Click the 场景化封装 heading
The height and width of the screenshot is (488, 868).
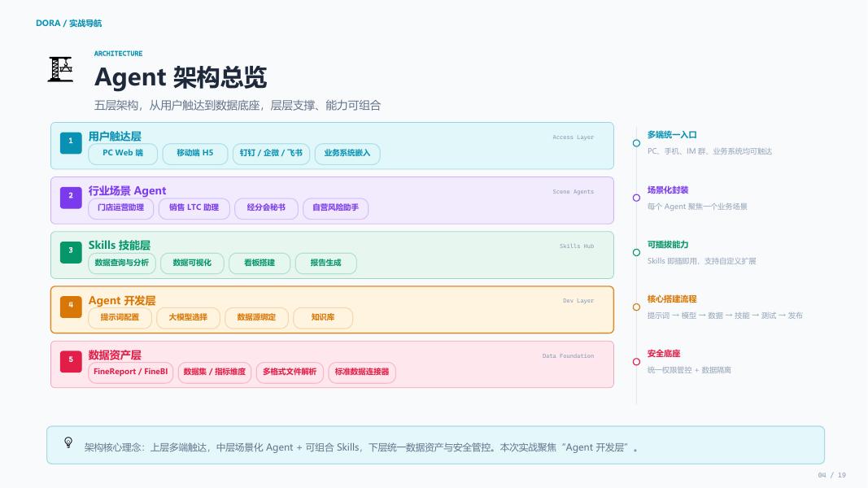tap(668, 190)
